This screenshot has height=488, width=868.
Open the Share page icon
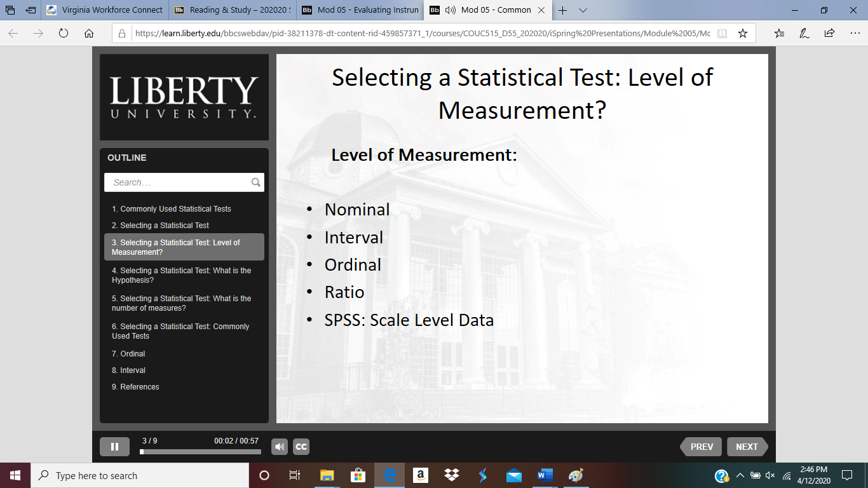point(829,33)
